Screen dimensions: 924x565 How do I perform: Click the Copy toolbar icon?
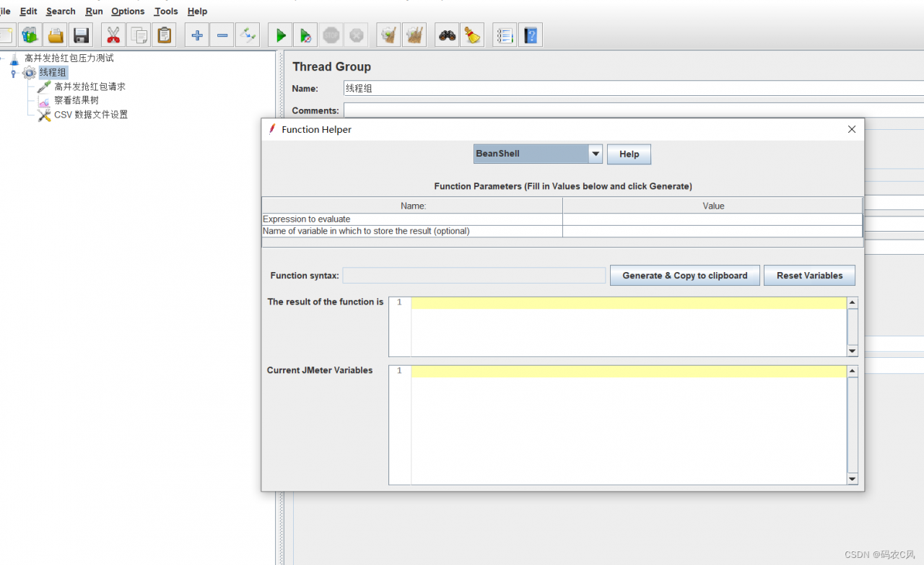coord(139,35)
